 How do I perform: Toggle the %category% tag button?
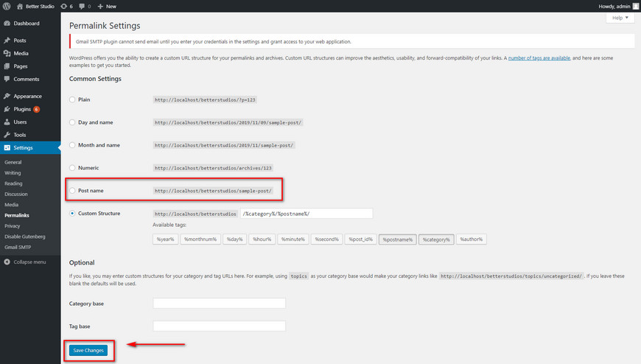click(x=436, y=239)
